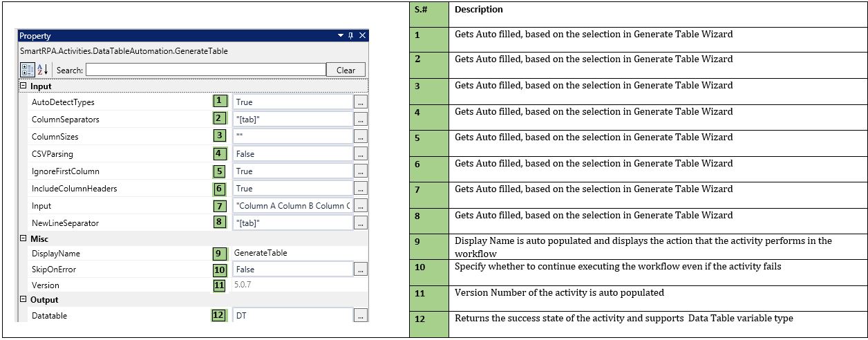Click the IncludeColumnHeaders value field
This screenshot has width=868, height=340.
pyautogui.click(x=292, y=188)
